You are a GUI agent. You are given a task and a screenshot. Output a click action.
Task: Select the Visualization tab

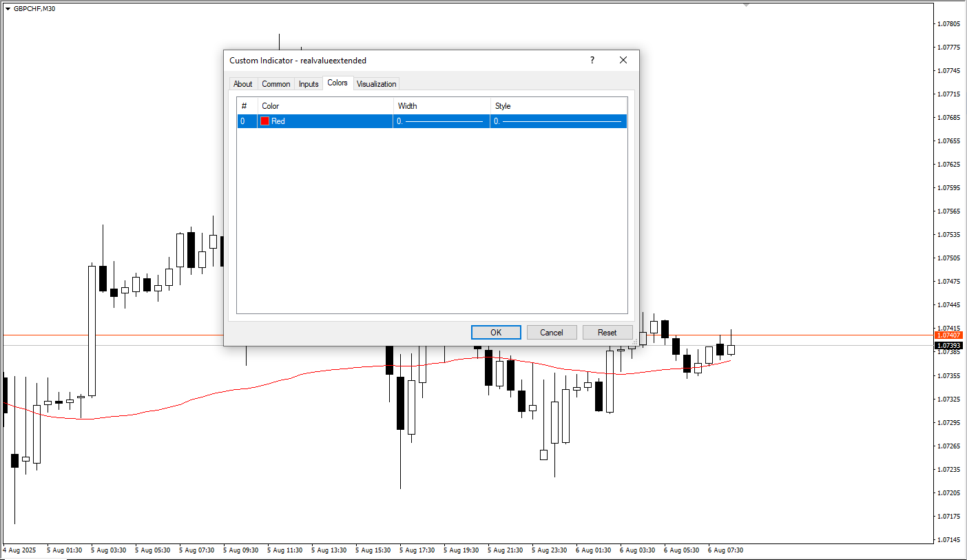(377, 84)
